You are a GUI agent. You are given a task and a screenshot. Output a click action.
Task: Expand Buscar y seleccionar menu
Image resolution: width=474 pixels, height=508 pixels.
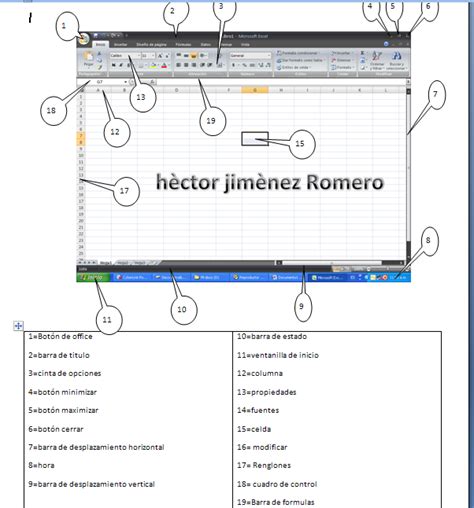click(x=397, y=61)
